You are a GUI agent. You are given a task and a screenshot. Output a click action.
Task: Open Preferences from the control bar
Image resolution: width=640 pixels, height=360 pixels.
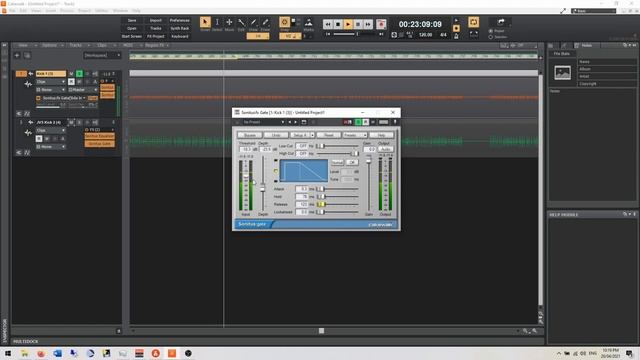point(180,20)
